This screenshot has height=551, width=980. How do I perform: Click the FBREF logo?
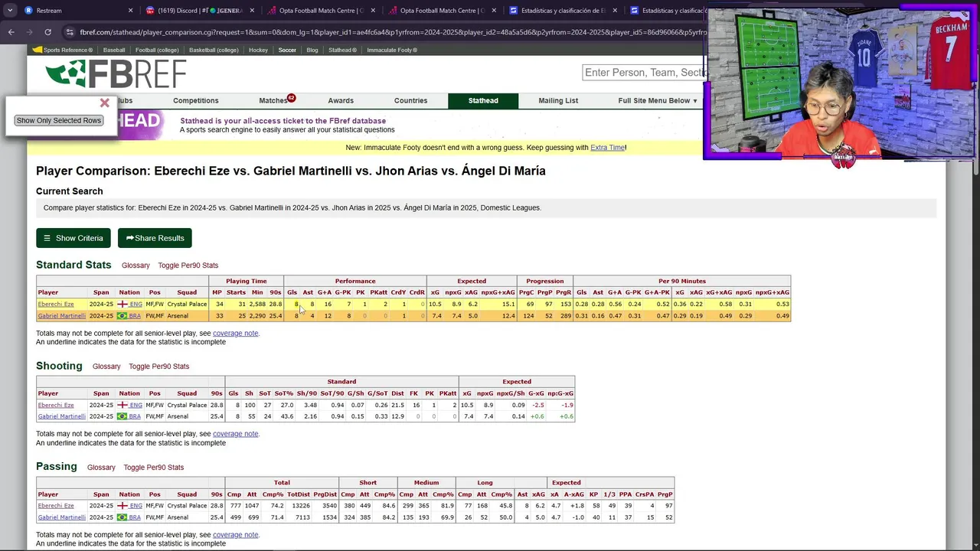[x=116, y=73]
